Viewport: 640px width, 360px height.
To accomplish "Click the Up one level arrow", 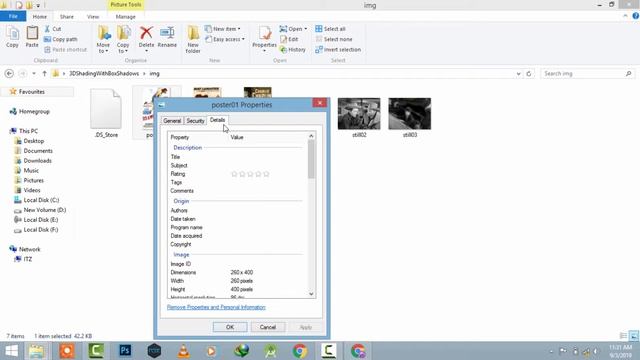I will 44,73.
